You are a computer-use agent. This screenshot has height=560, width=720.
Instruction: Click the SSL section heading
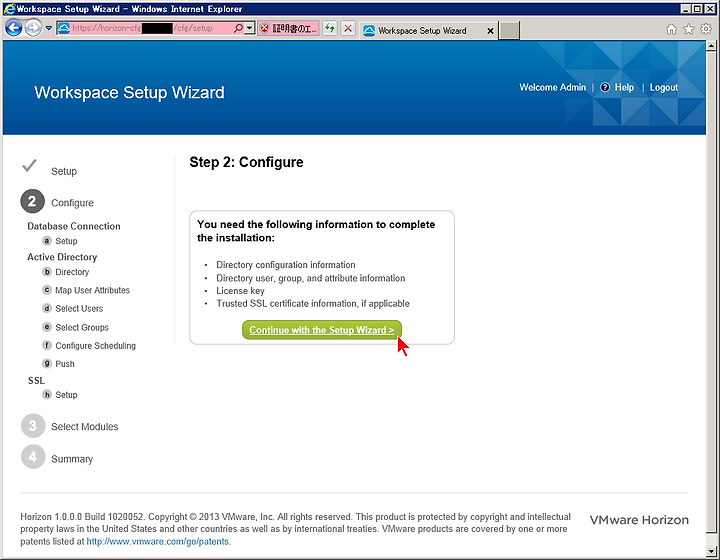(36, 381)
